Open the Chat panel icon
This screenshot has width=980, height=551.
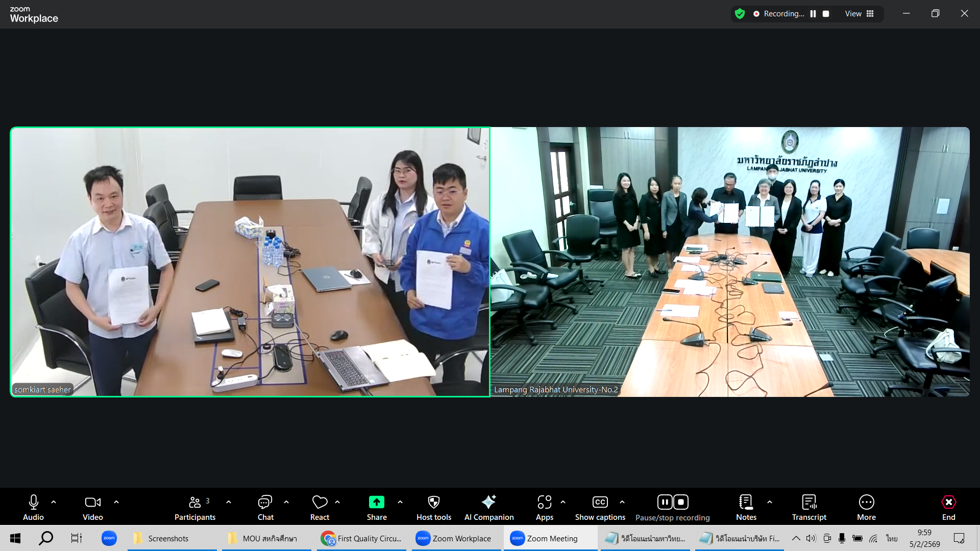pyautogui.click(x=265, y=503)
